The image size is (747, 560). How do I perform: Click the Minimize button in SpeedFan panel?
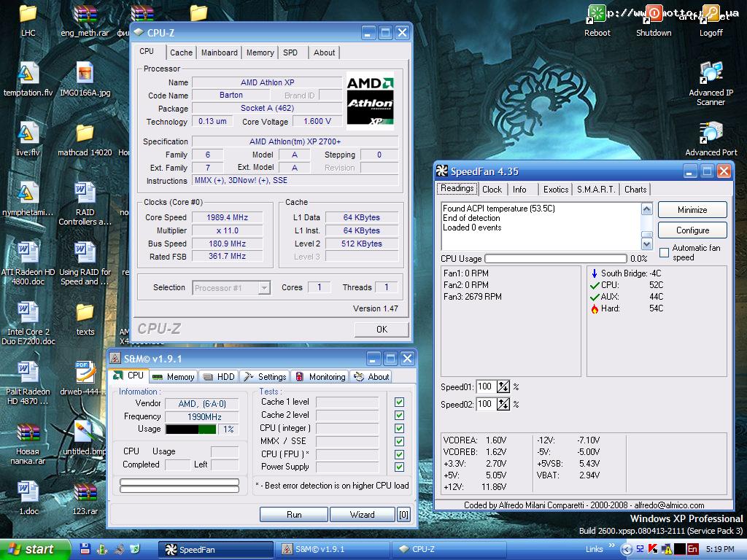[x=692, y=209]
